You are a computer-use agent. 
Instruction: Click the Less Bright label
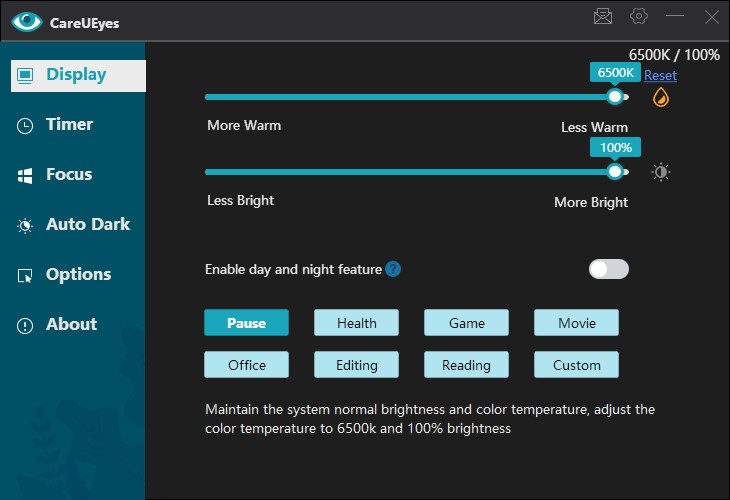point(240,200)
